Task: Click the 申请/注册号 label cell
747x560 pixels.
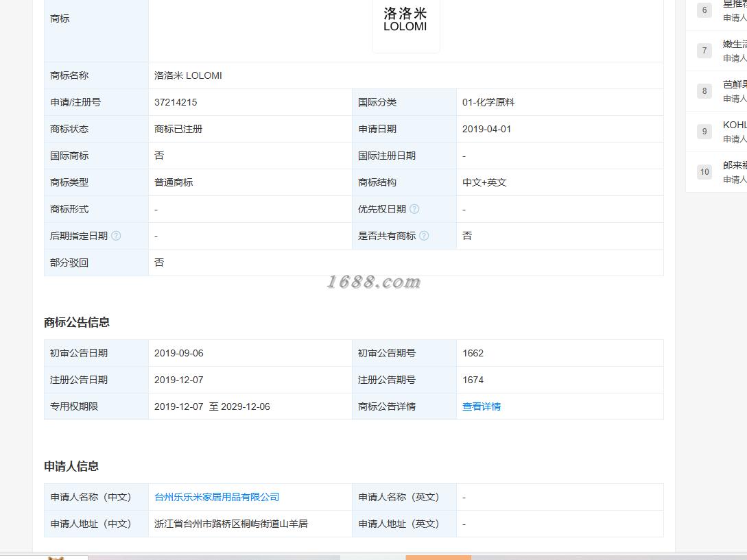Action: [x=96, y=102]
